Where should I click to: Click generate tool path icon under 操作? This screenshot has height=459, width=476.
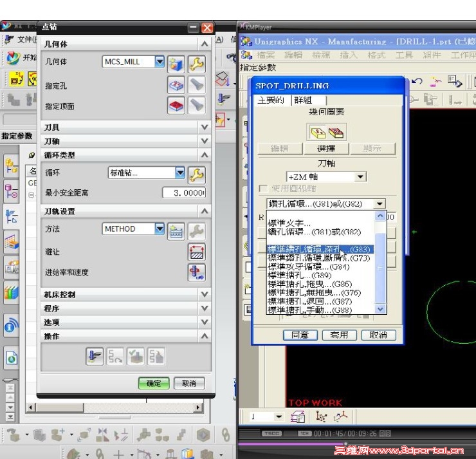(95, 356)
